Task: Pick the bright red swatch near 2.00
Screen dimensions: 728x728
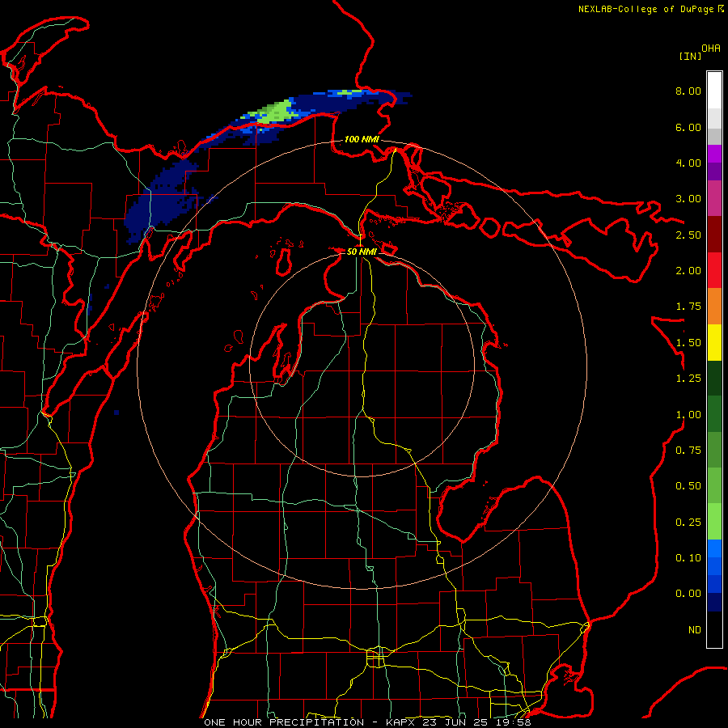Action: pyautogui.click(x=714, y=270)
